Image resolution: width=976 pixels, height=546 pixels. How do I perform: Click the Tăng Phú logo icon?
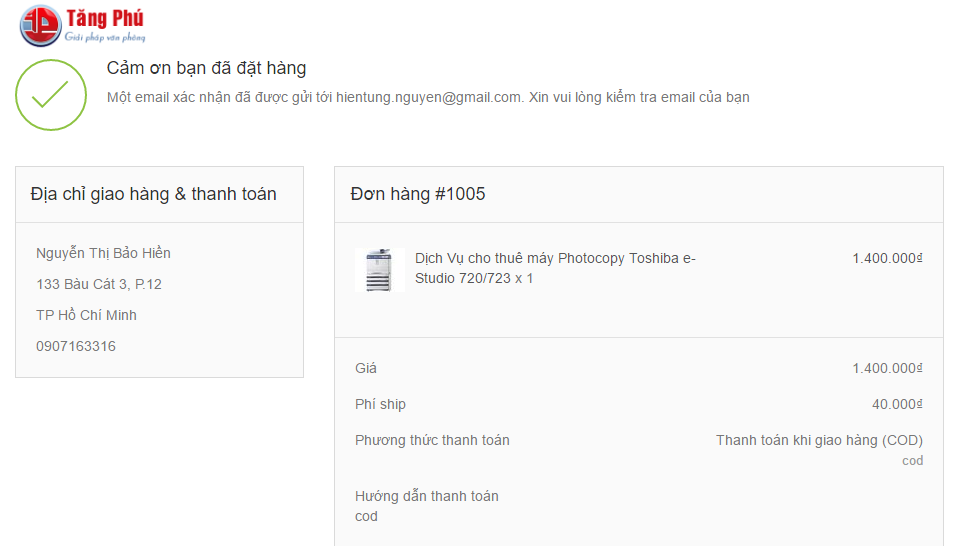point(40,25)
